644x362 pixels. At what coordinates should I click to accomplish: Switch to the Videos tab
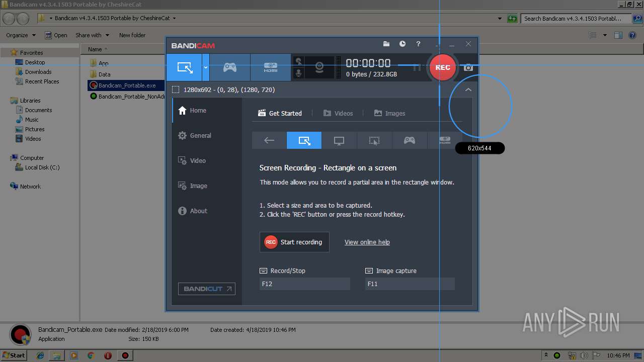[338, 113]
